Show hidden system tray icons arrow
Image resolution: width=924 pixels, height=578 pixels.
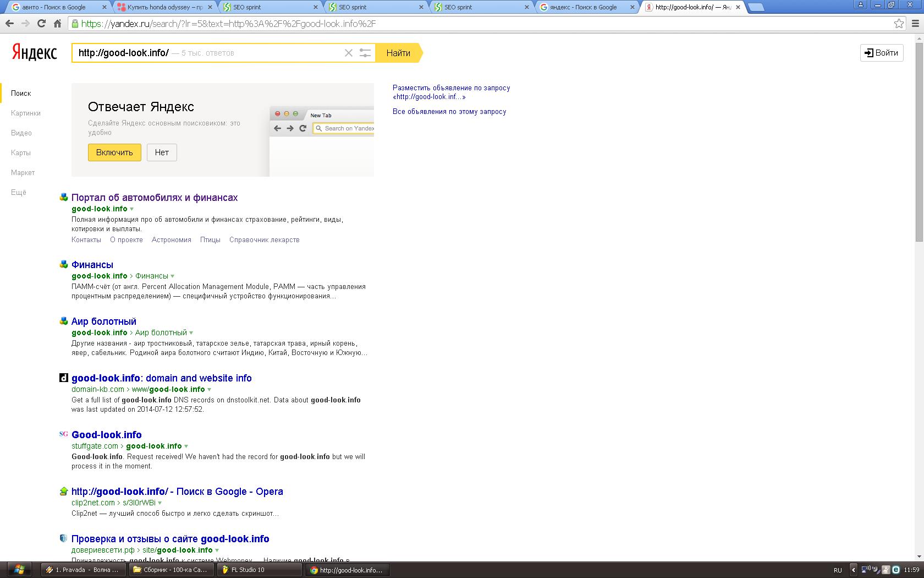[853, 570]
